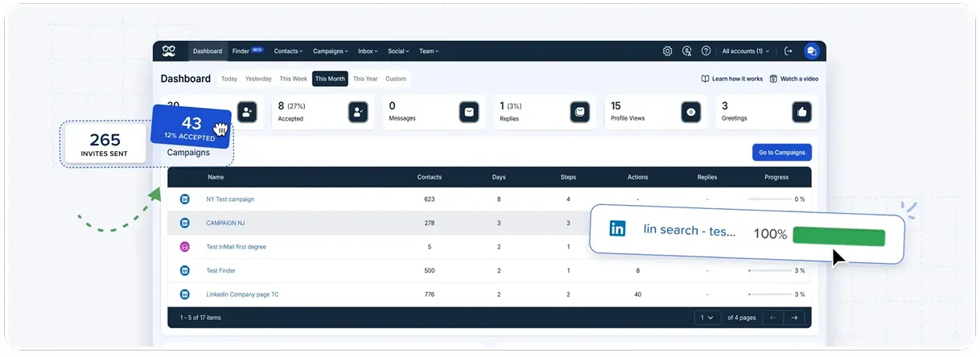The image size is (980, 357).
Task: Click the Watch a video link
Action: [794, 79]
